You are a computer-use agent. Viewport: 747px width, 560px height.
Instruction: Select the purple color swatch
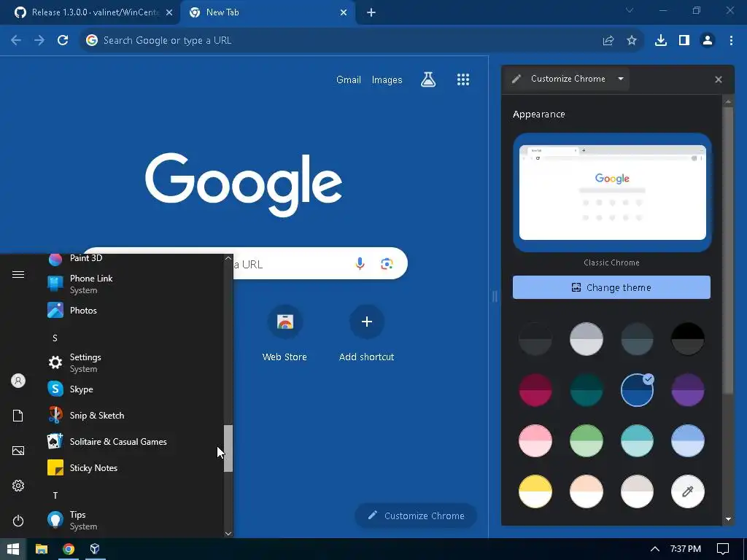(x=687, y=390)
